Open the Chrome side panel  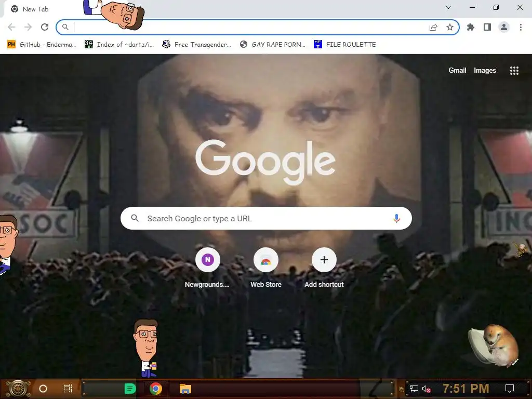[x=487, y=27]
